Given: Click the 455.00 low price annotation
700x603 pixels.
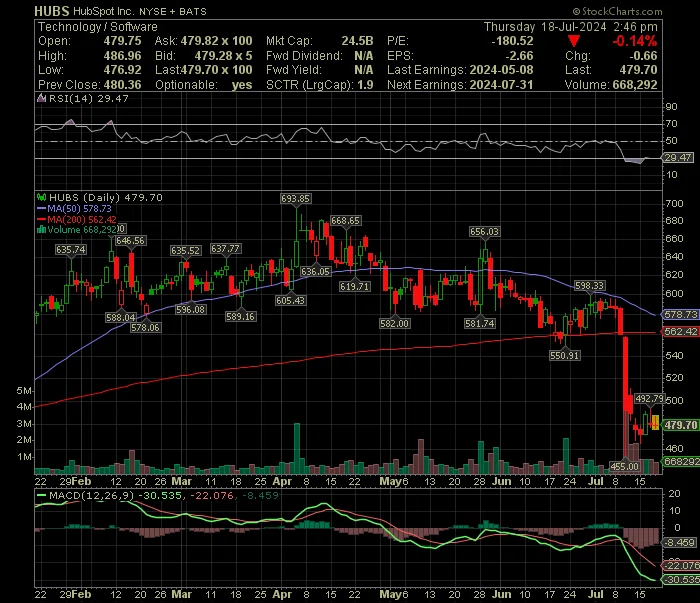Looking at the screenshot, I should point(624,466).
